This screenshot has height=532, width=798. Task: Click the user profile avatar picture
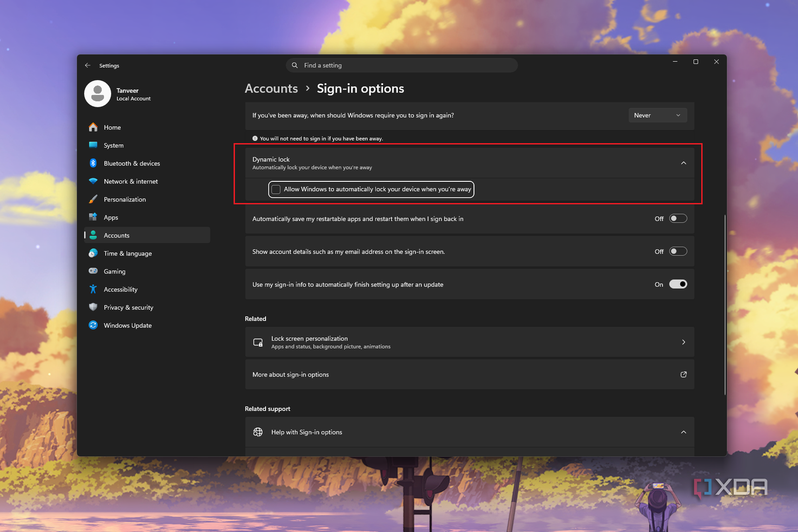[x=98, y=94]
